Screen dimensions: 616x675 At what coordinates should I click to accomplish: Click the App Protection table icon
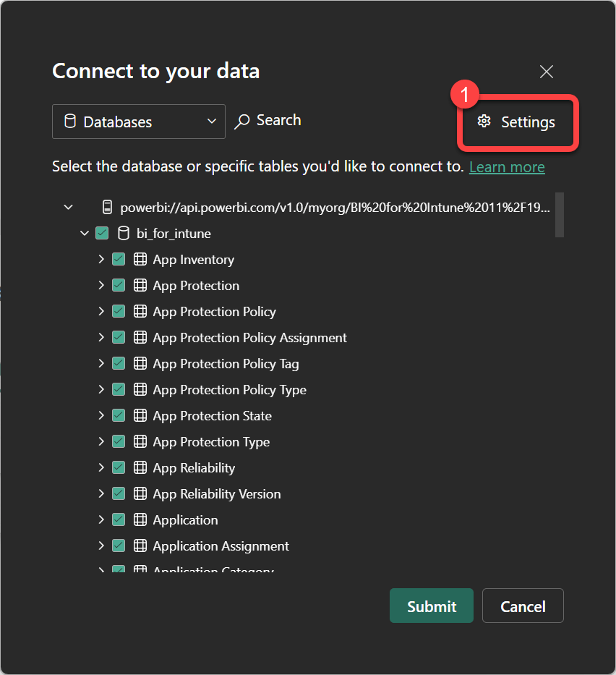[x=140, y=285]
